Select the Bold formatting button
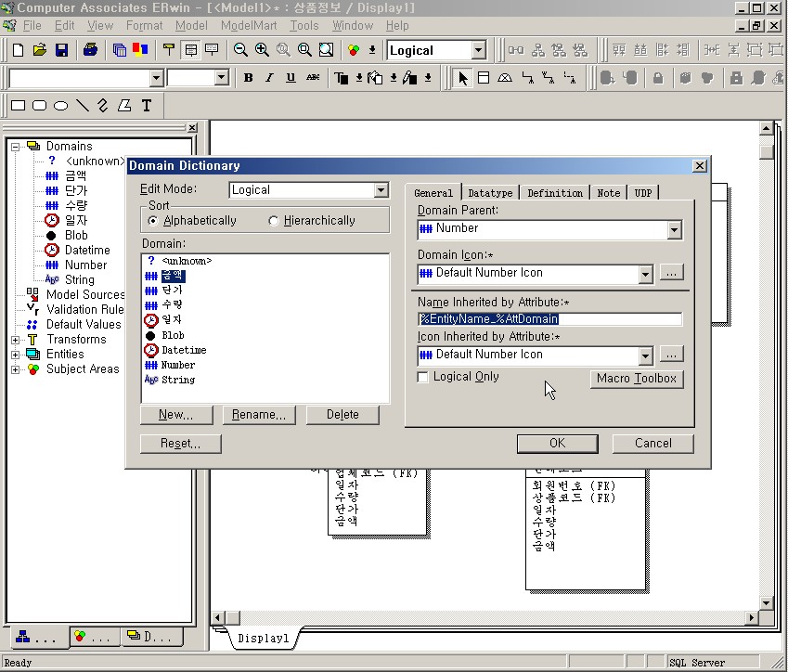 (x=248, y=77)
